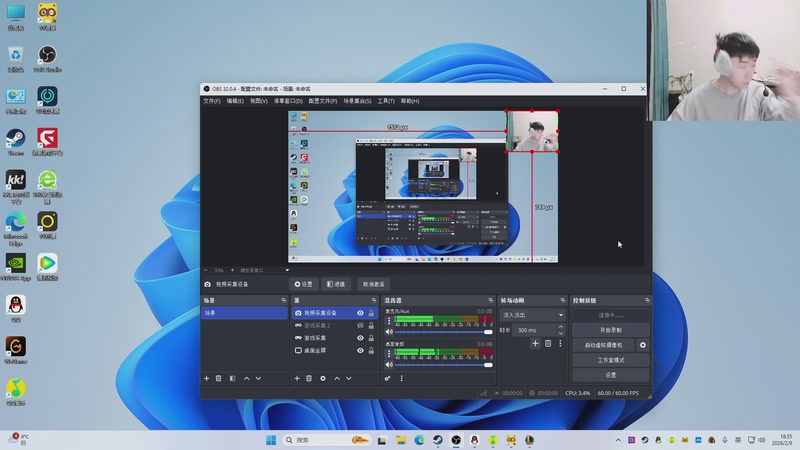Image resolution: width=800 pixels, height=450 pixels.
Task: Click source toolbar 滤镜 filters button
Action: tap(336, 284)
